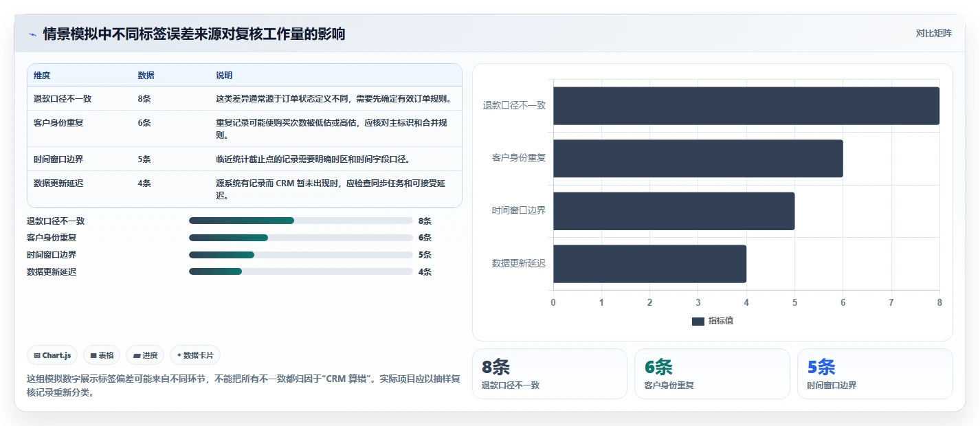Image resolution: width=980 pixels, height=426 pixels.
Task: Click the footnote paragraph about CRM 算错
Action: point(243,385)
